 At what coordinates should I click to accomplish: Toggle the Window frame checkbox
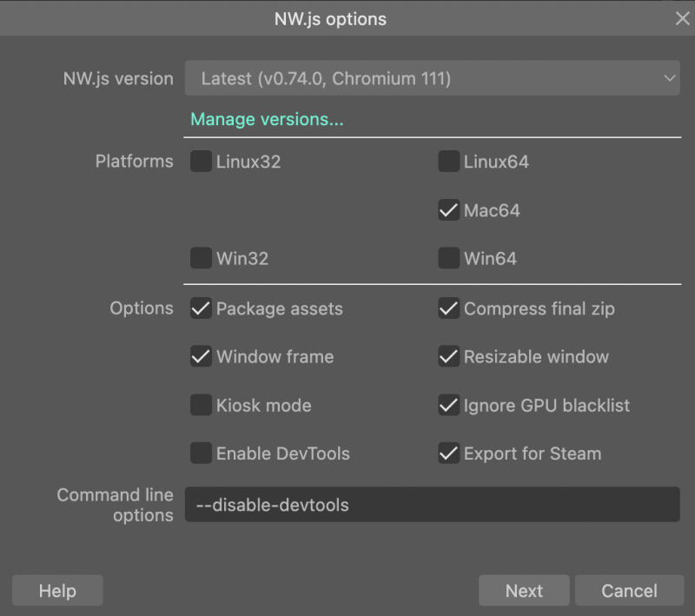pos(201,356)
